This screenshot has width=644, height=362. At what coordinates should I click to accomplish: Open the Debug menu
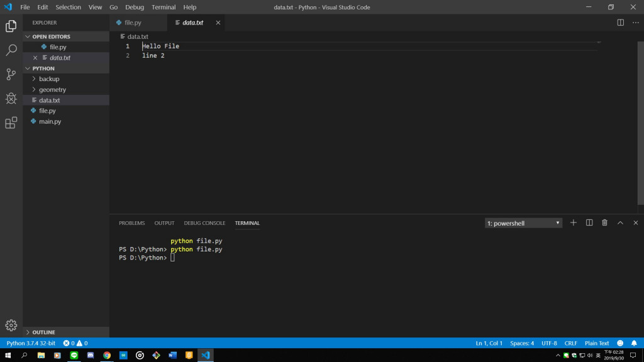135,7
